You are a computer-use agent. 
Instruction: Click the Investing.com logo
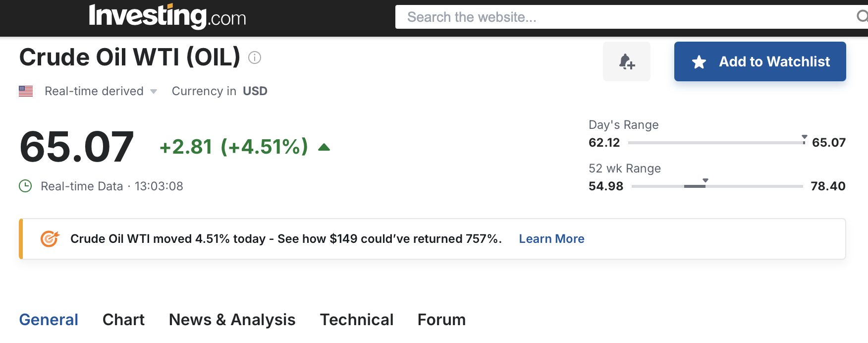(x=167, y=16)
